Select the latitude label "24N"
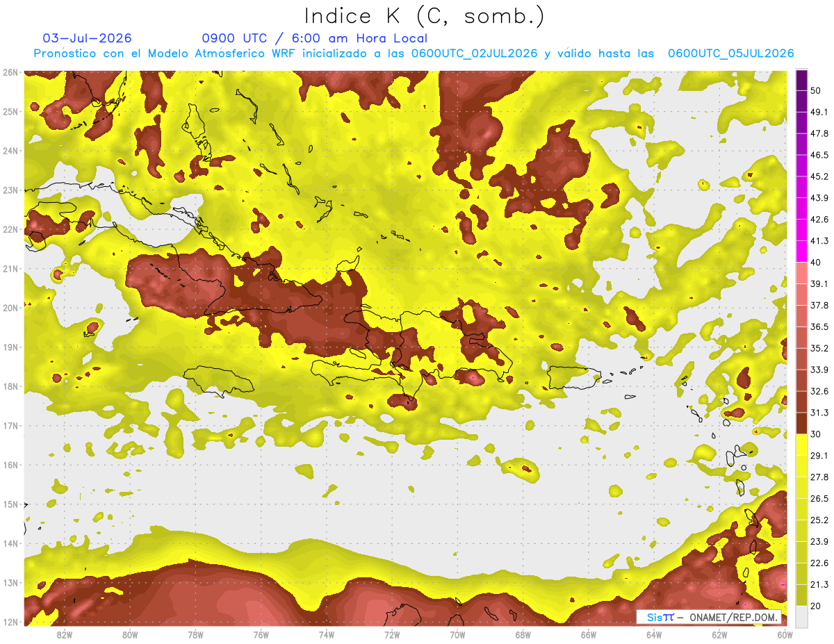 tap(10, 151)
